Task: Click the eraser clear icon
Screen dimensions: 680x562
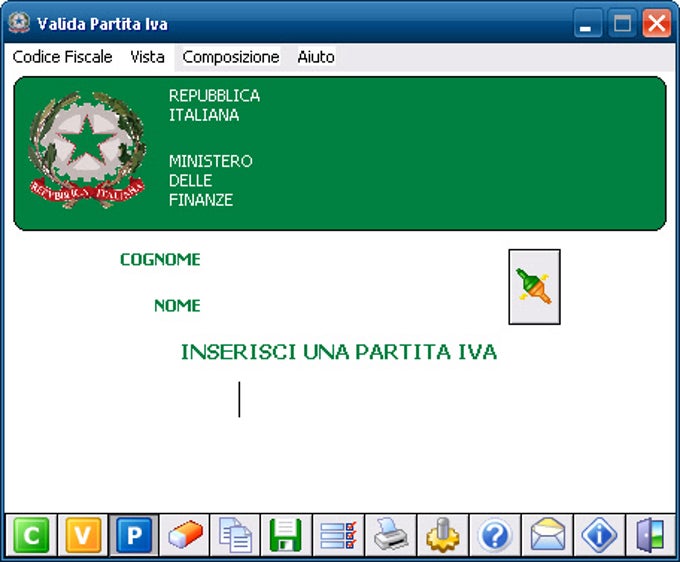Action: [185, 535]
